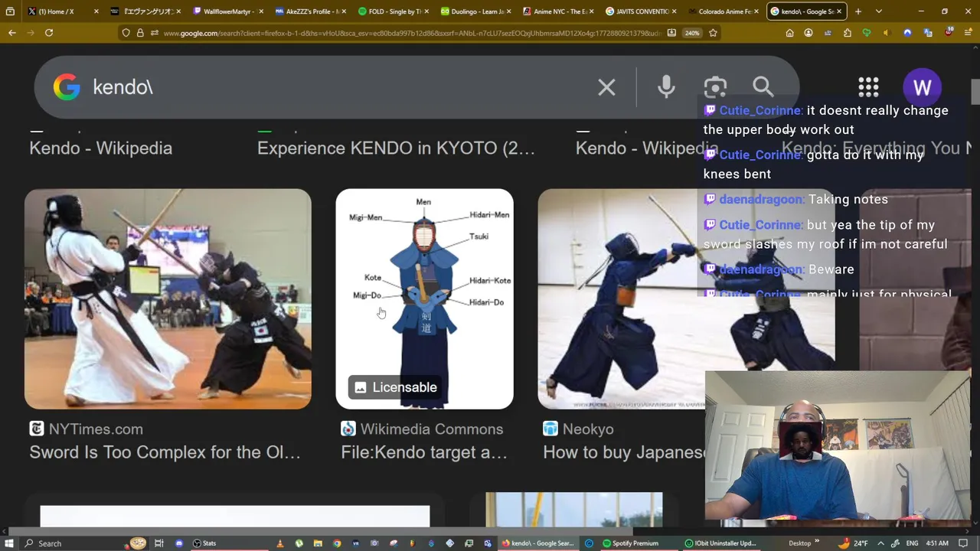Open the Windows Start button
This screenshot has height=551, width=980.
[8, 543]
